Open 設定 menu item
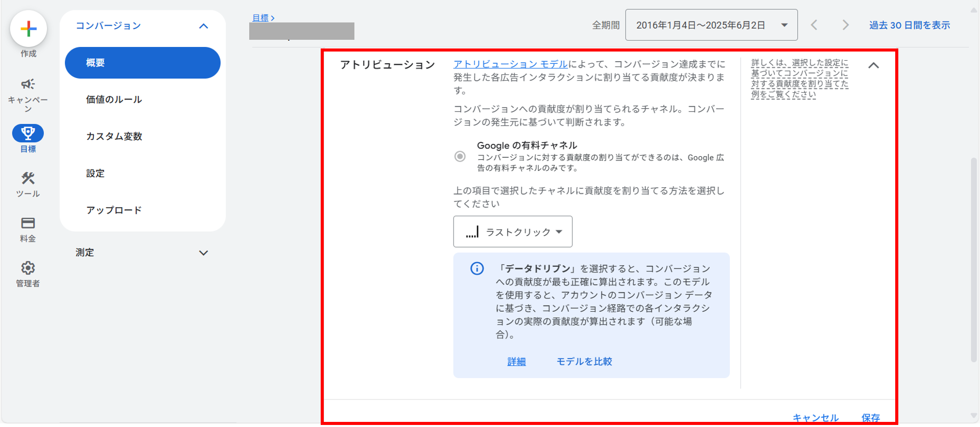Viewport: 980px width, 427px height. tap(95, 173)
